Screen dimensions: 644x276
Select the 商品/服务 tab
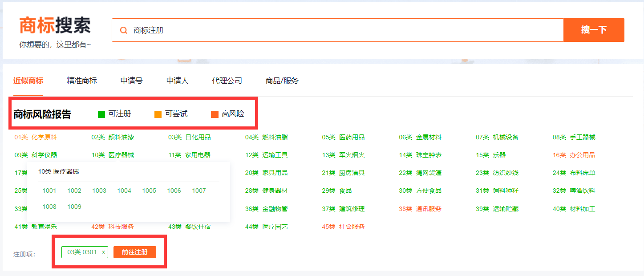pos(282,81)
